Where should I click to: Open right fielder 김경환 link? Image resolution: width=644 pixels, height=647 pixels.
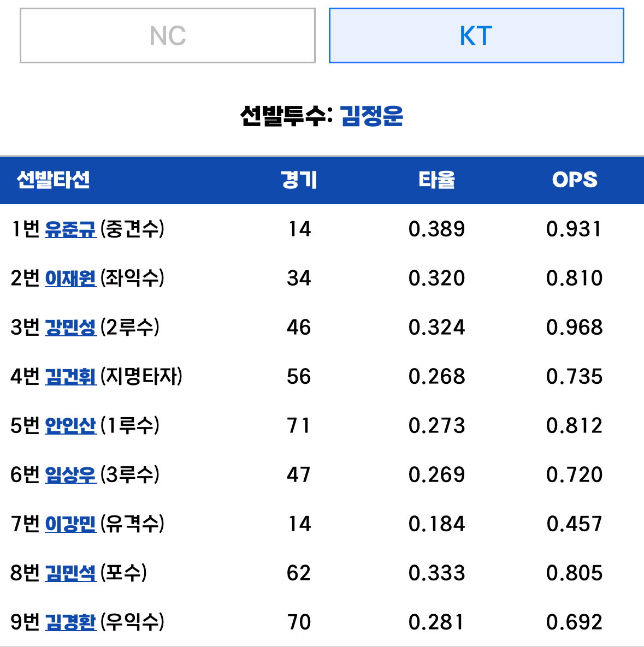coord(70,622)
